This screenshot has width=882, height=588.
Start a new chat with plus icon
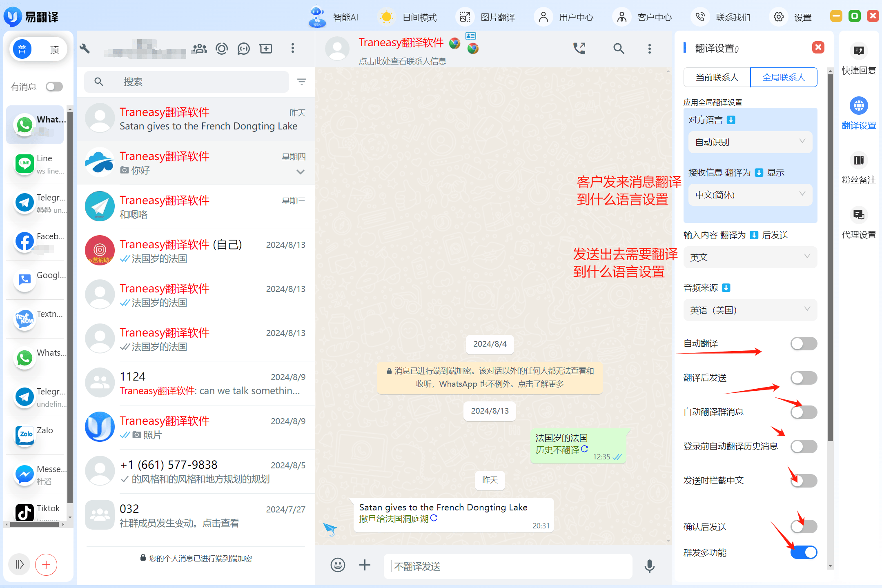click(266, 49)
